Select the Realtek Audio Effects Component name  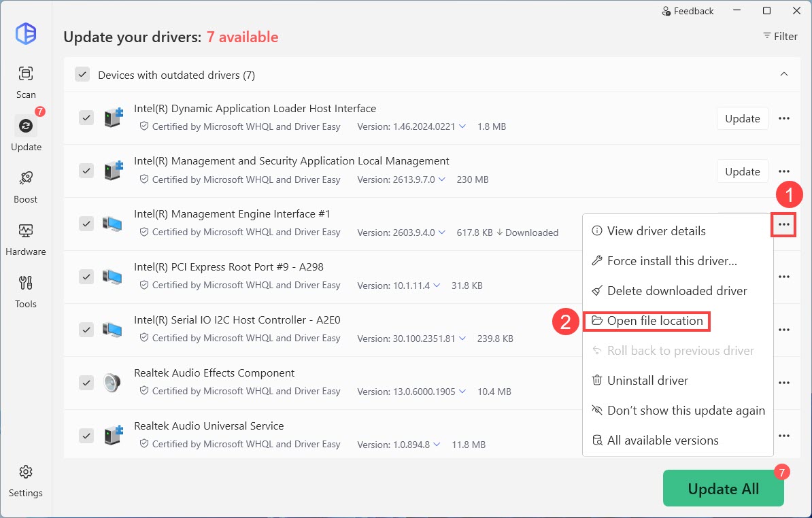coord(214,373)
